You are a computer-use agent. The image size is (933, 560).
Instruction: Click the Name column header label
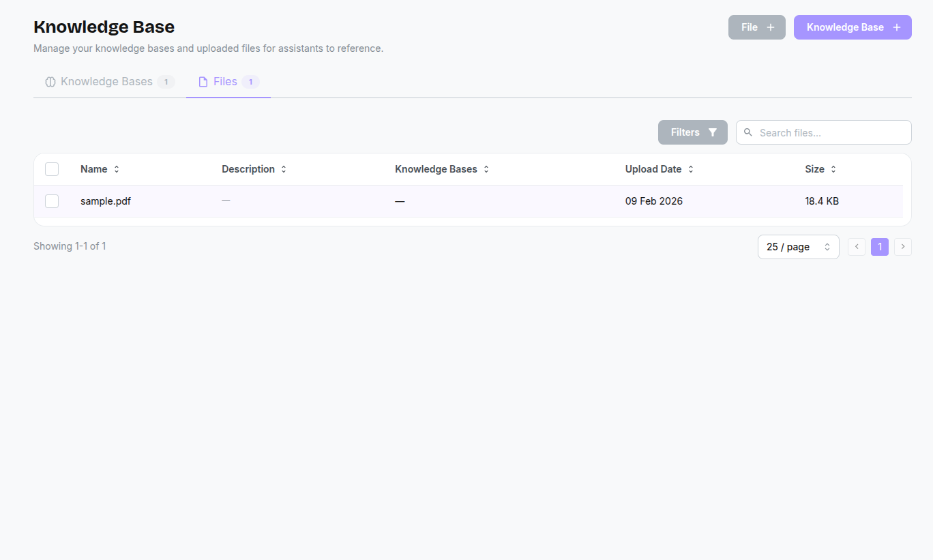coord(94,169)
